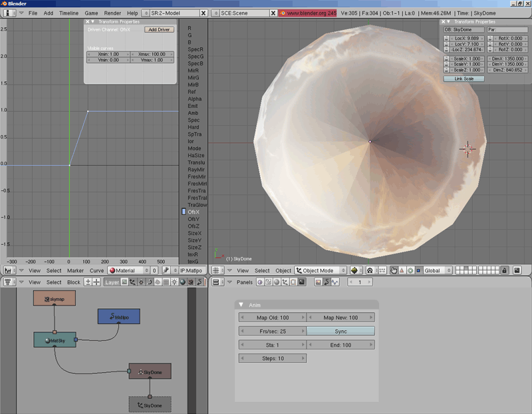Open the Timeline menu
Image resolution: width=532 pixels, height=414 pixels.
tap(68, 13)
